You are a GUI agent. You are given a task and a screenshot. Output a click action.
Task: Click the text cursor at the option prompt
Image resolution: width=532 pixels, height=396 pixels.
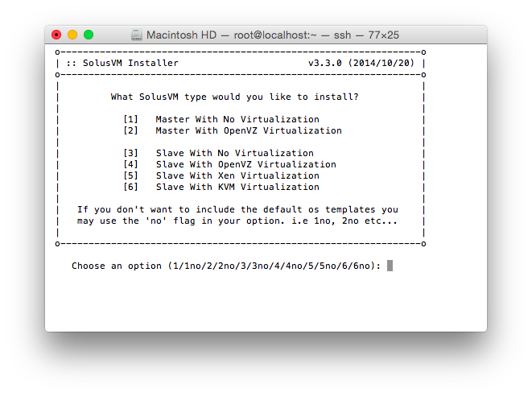pyautogui.click(x=390, y=266)
